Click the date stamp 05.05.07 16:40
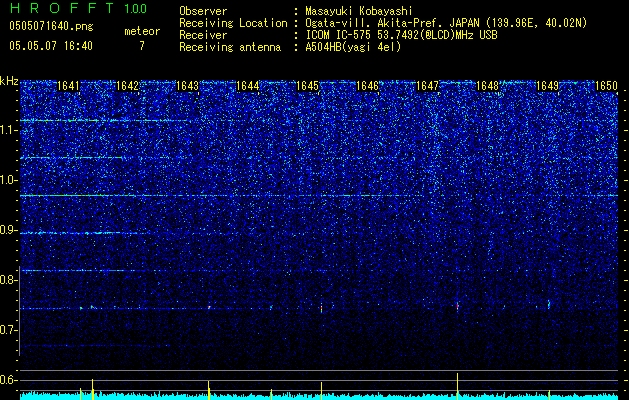Viewport: 629px width, 400px height. (x=51, y=46)
